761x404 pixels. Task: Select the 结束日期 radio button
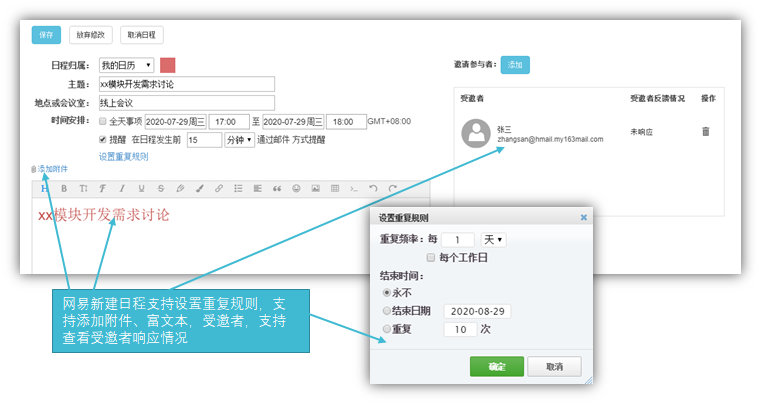click(x=387, y=311)
